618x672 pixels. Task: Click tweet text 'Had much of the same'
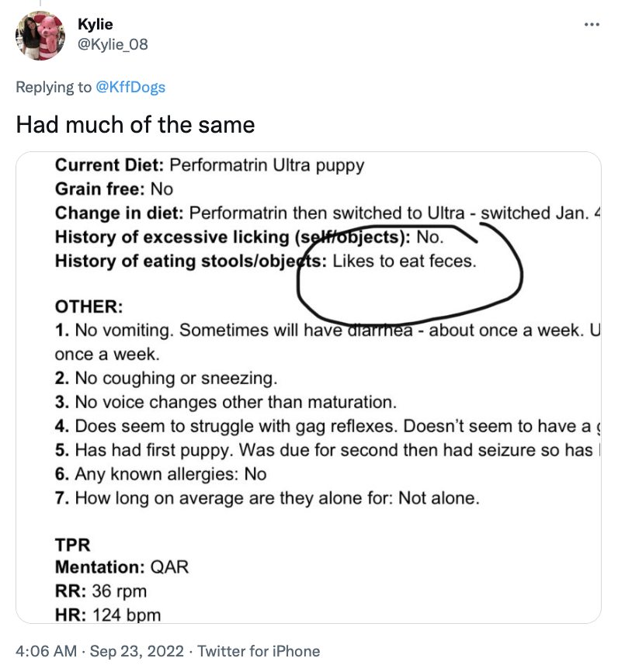click(135, 124)
